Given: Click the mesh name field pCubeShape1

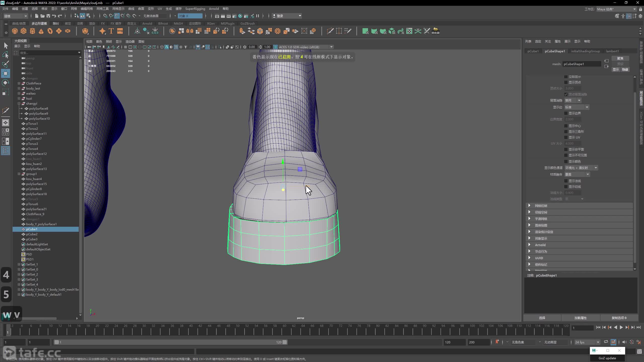Looking at the screenshot, I should coord(582,64).
